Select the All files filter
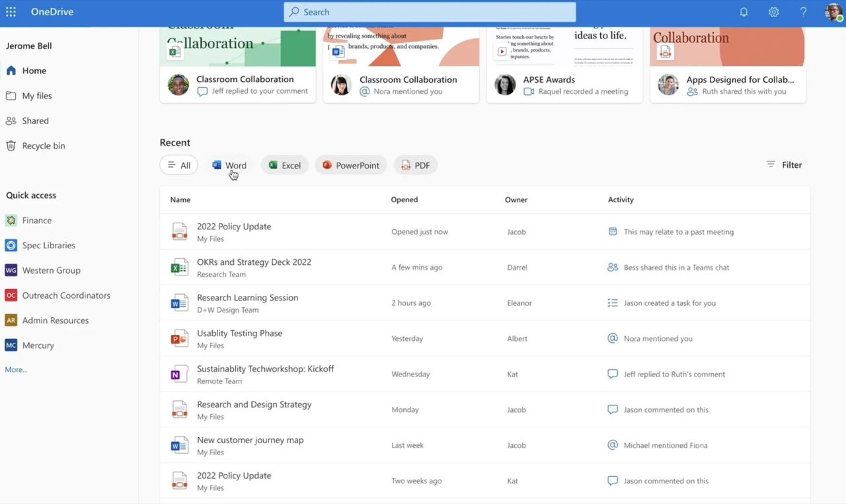Screen dimensions: 846x504 click(x=178, y=164)
